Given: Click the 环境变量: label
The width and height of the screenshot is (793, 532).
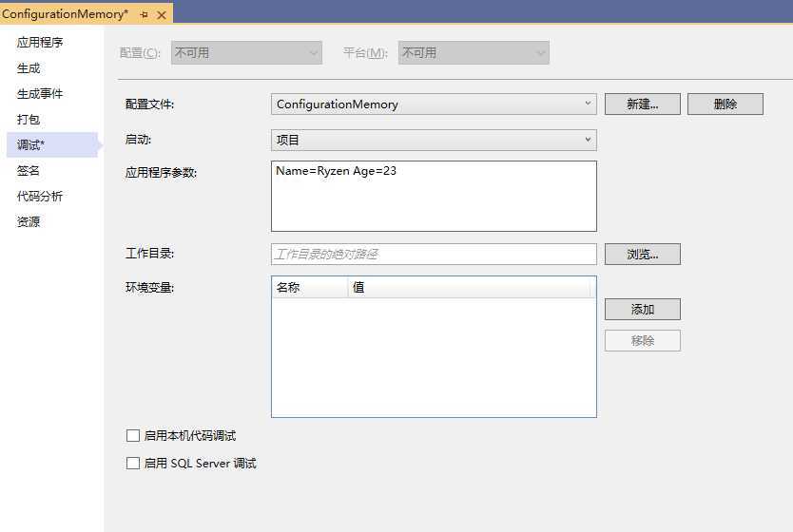Looking at the screenshot, I should pos(149,288).
